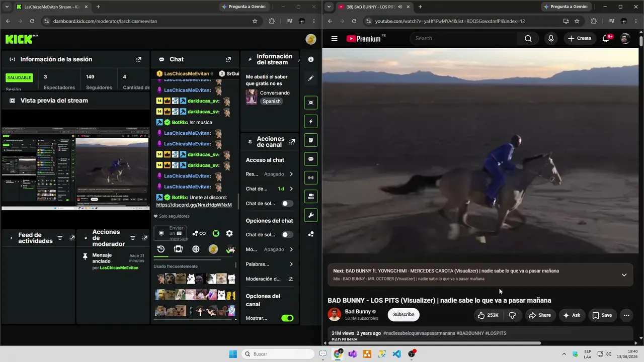Dislike the LOS PITS video
The height and width of the screenshot is (362, 644).
tap(512, 315)
